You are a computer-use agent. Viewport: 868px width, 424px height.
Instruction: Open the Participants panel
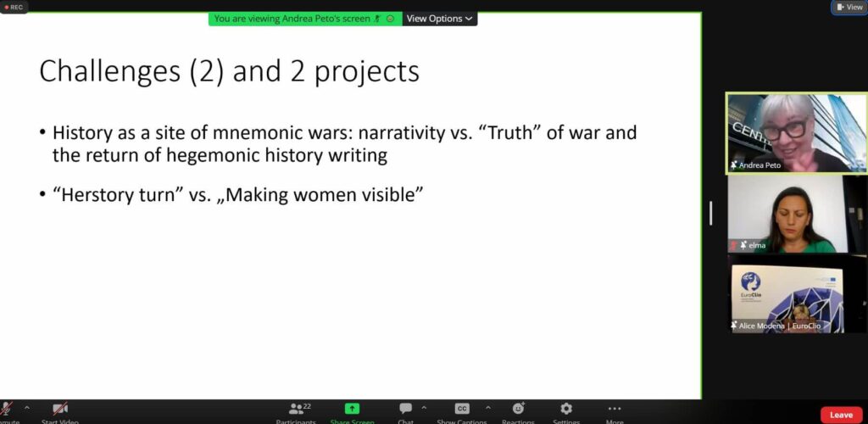(x=296, y=410)
